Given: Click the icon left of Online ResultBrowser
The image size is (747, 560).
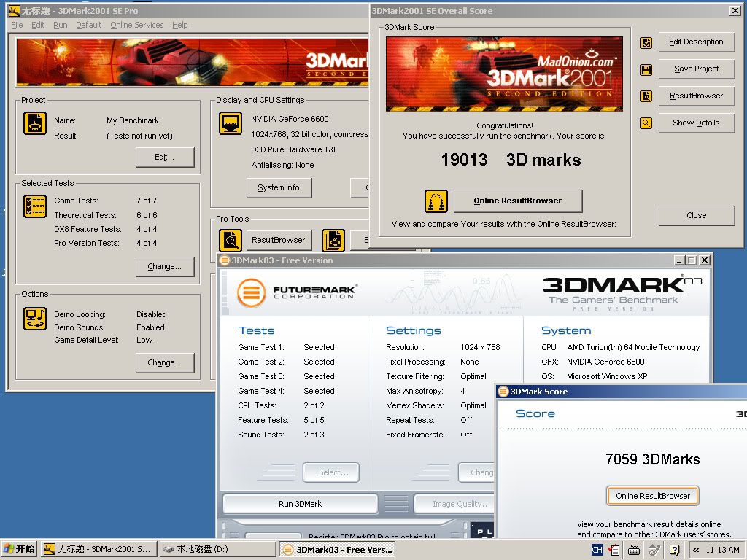Looking at the screenshot, I should (x=436, y=201).
